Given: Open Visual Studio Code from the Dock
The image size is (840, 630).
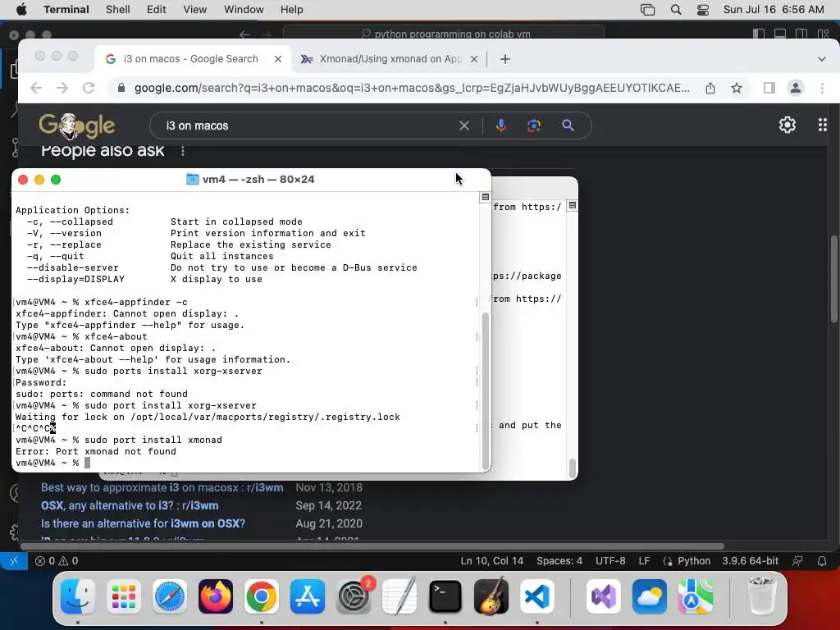Looking at the screenshot, I should click(536, 596).
